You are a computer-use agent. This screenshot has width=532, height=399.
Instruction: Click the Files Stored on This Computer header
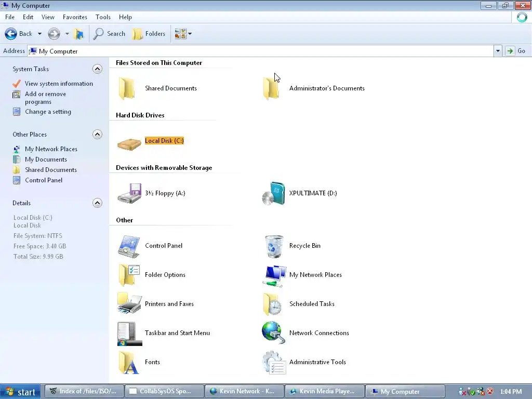[159, 63]
